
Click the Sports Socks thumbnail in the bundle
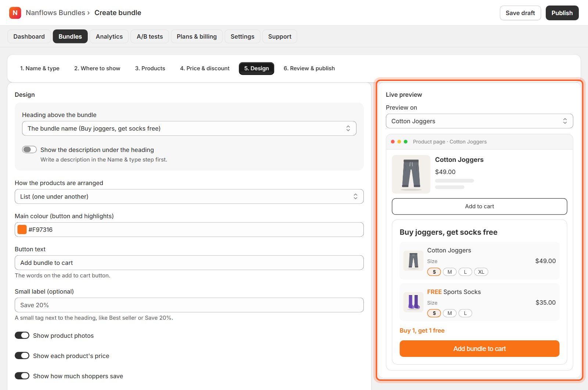click(413, 302)
